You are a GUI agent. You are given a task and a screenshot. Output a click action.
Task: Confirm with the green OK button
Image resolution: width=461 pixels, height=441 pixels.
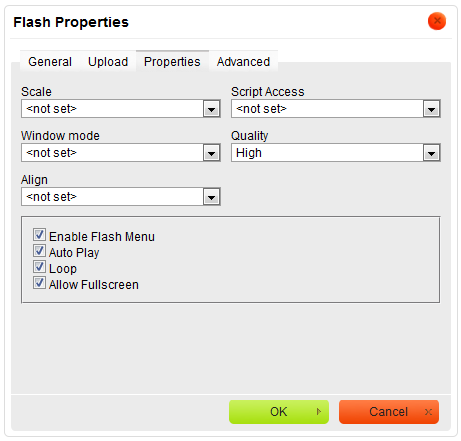click(279, 412)
